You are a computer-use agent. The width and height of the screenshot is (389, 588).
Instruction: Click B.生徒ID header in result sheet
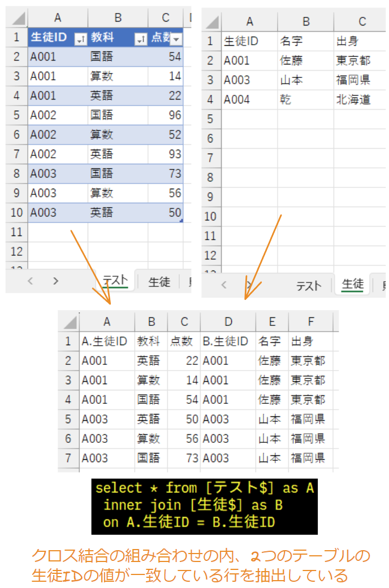coord(228,341)
